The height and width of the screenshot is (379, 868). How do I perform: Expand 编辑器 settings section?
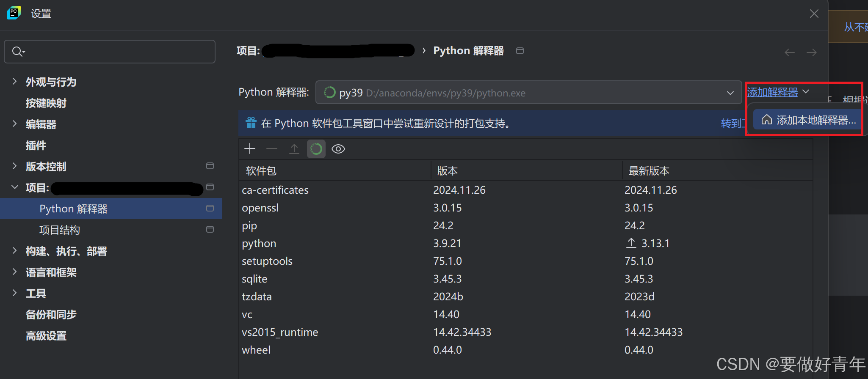click(15, 124)
